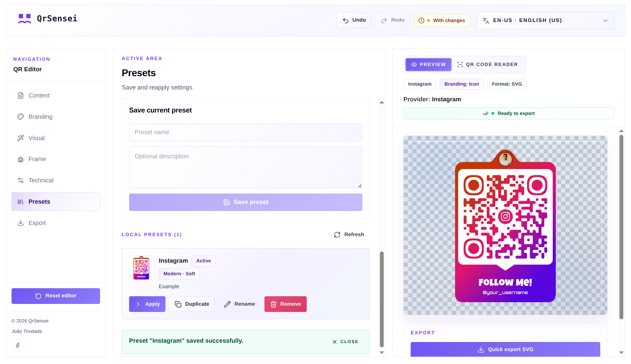Click the eye icon on the Preview tab
This screenshot has width=631, height=364.
tap(414, 65)
